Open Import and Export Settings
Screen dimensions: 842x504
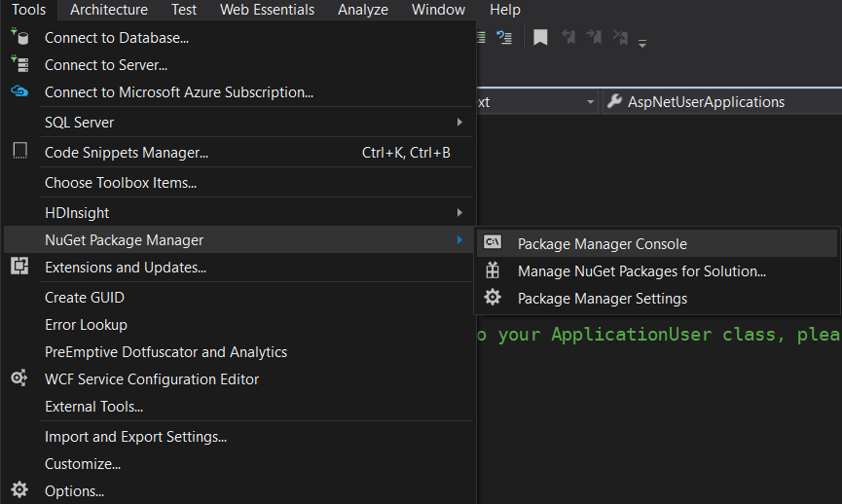(135, 437)
